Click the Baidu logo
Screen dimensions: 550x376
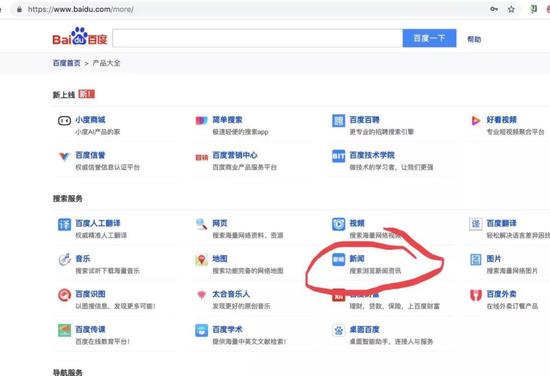point(80,36)
